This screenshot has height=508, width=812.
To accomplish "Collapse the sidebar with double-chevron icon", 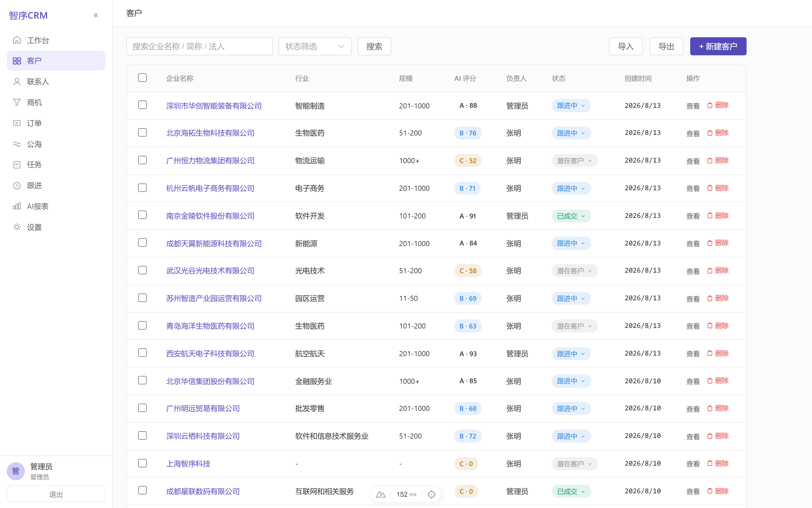I will 96,15.
